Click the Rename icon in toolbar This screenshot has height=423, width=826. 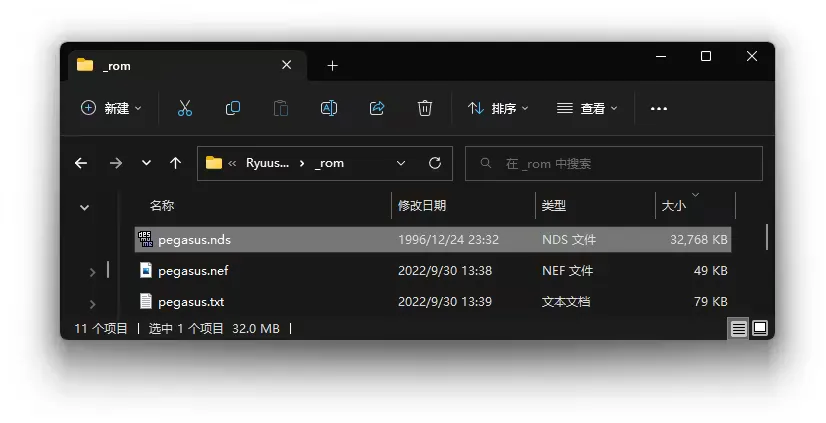coord(329,108)
